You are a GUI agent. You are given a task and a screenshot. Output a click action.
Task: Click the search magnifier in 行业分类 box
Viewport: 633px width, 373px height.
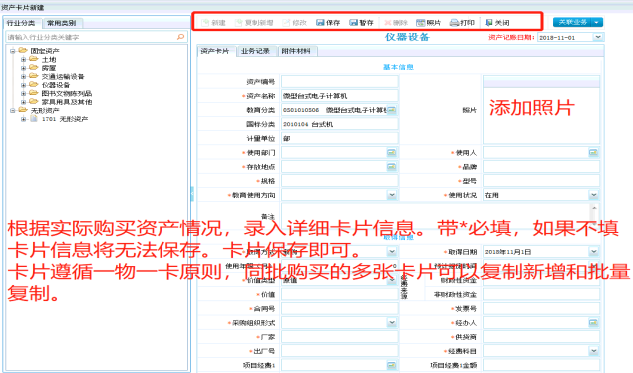click(180, 37)
